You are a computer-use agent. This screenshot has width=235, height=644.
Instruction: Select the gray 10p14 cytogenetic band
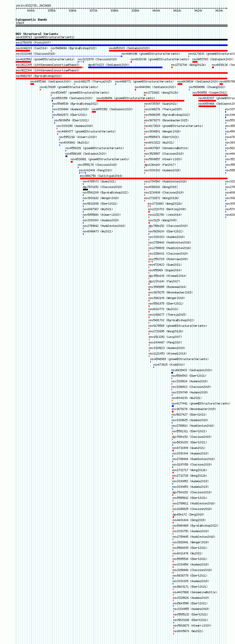[x=121, y=26]
